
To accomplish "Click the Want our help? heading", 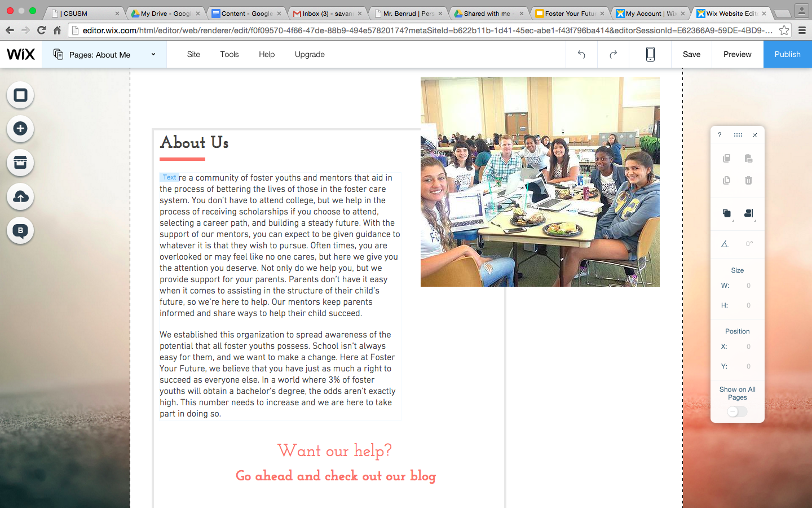I will pos(334,450).
